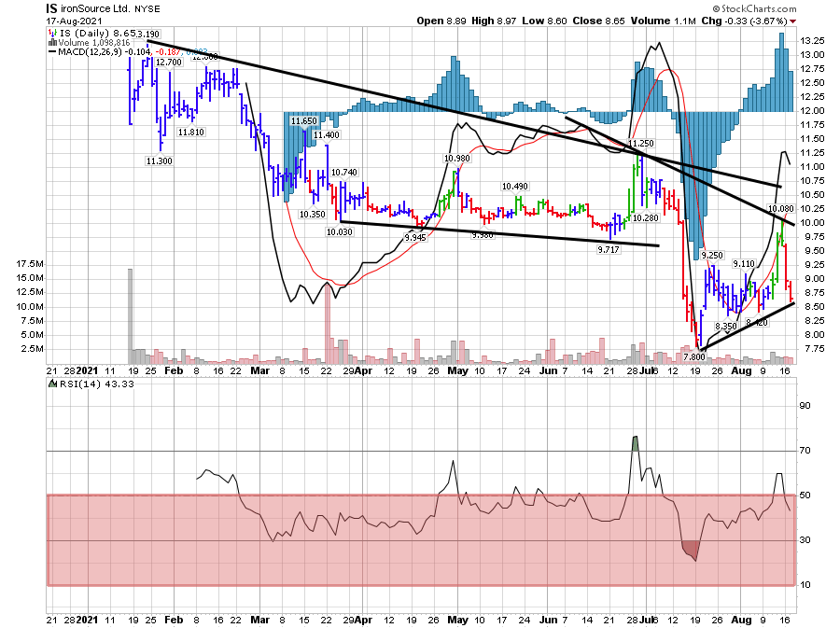Click the price bar icon beside IS (Daily)
This screenshot has width=840, height=628.
coord(52,33)
